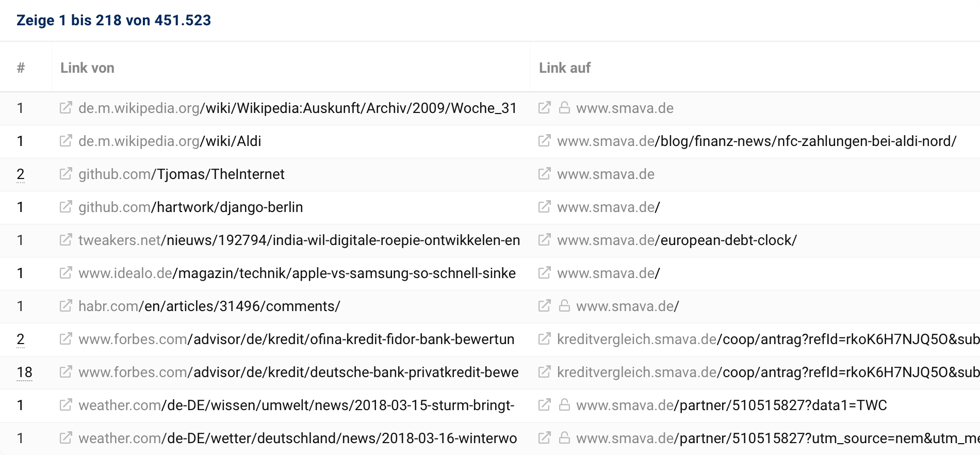This screenshot has width=980, height=455.
Task: Click external icon beside idealo.de source link
Action: coord(66,273)
